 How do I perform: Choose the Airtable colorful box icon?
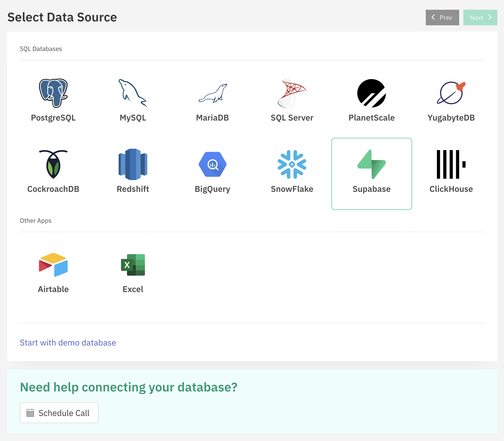pyautogui.click(x=53, y=265)
